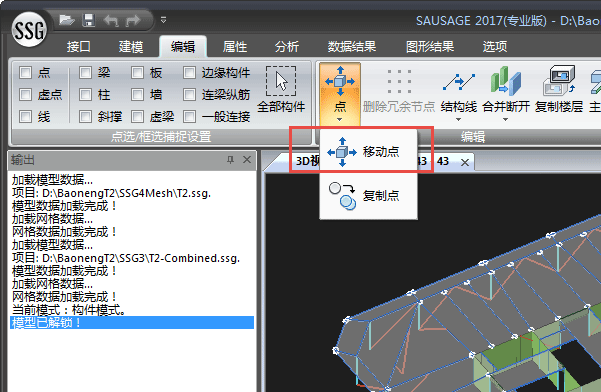Redo the action with the forward arrow icon
Image resolution: width=601 pixels, height=392 pixels.
tap(133, 20)
